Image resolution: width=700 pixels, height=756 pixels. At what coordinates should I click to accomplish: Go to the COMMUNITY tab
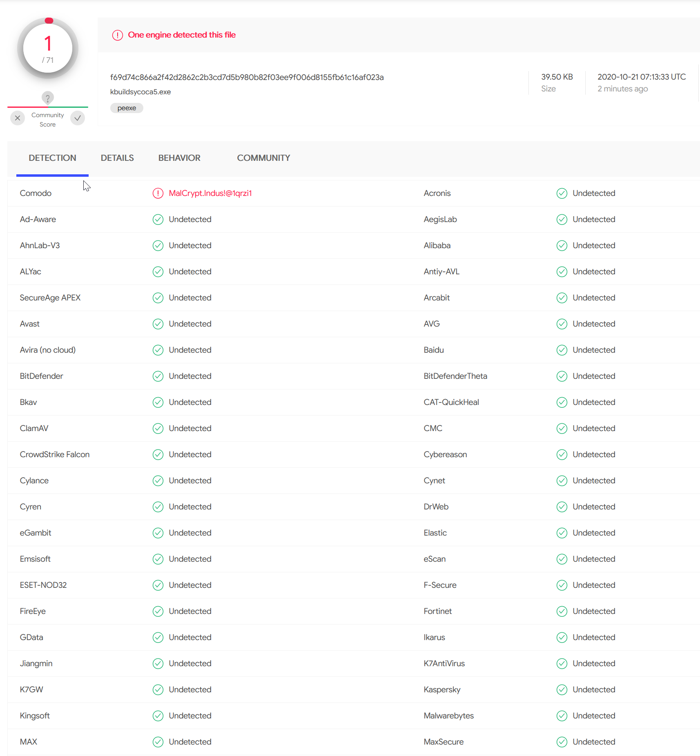pos(263,158)
